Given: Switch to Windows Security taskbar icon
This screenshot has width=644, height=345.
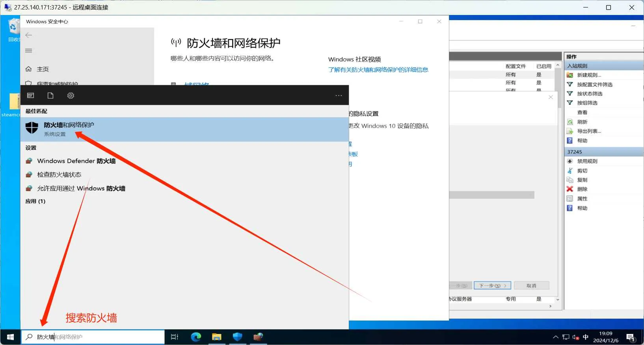Looking at the screenshot, I should point(237,337).
